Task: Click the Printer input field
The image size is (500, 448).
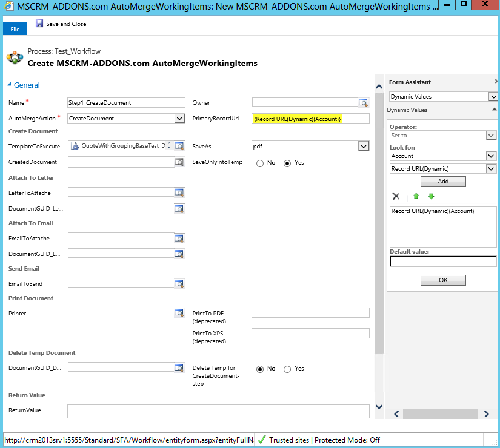Action: pos(121,312)
